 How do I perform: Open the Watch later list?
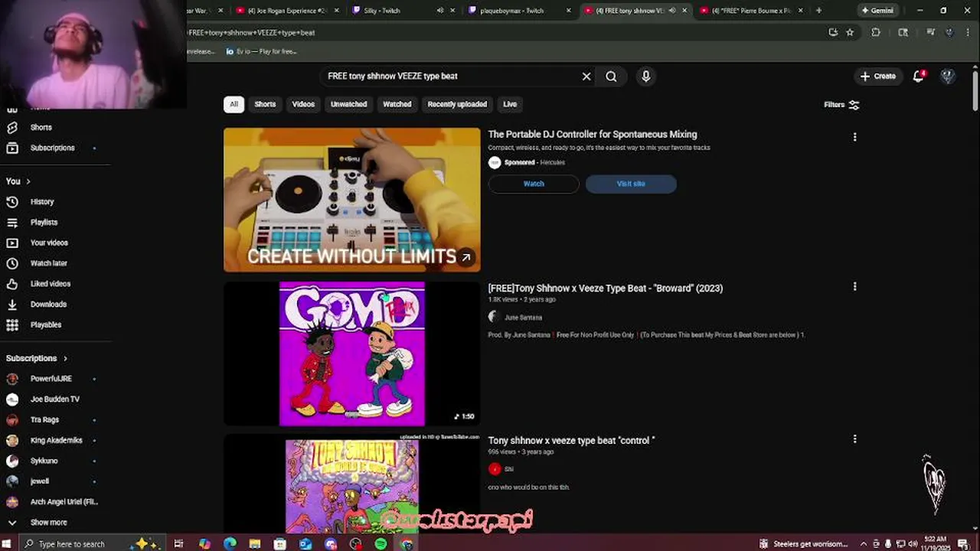[x=50, y=263]
